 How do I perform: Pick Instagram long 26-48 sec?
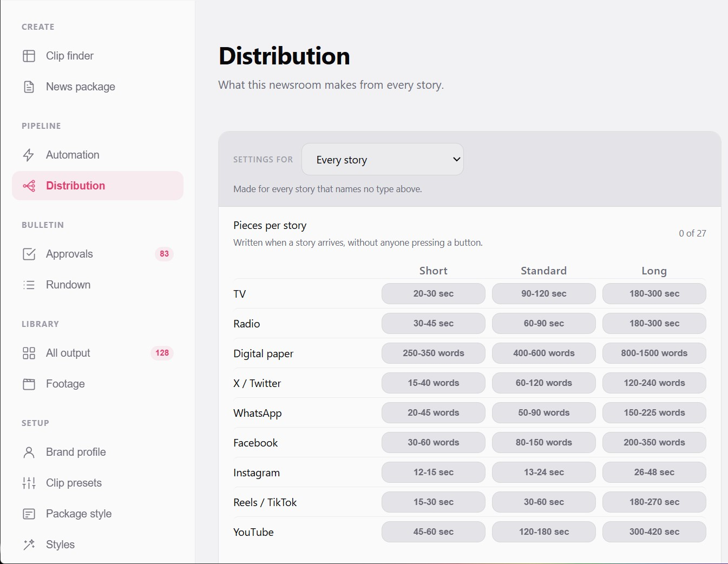coord(654,472)
